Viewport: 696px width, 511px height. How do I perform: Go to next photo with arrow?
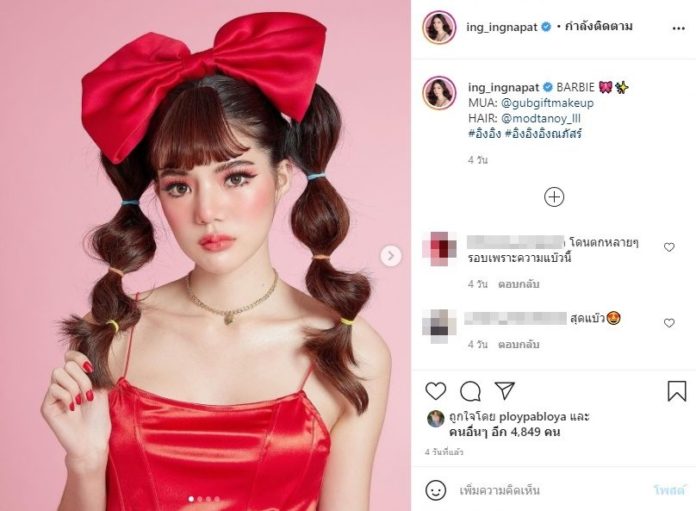point(391,256)
